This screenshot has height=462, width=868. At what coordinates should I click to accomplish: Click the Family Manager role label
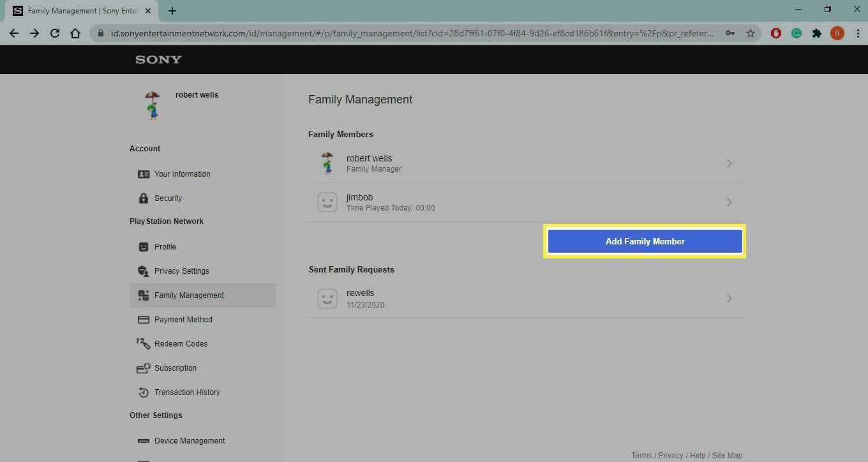point(374,169)
